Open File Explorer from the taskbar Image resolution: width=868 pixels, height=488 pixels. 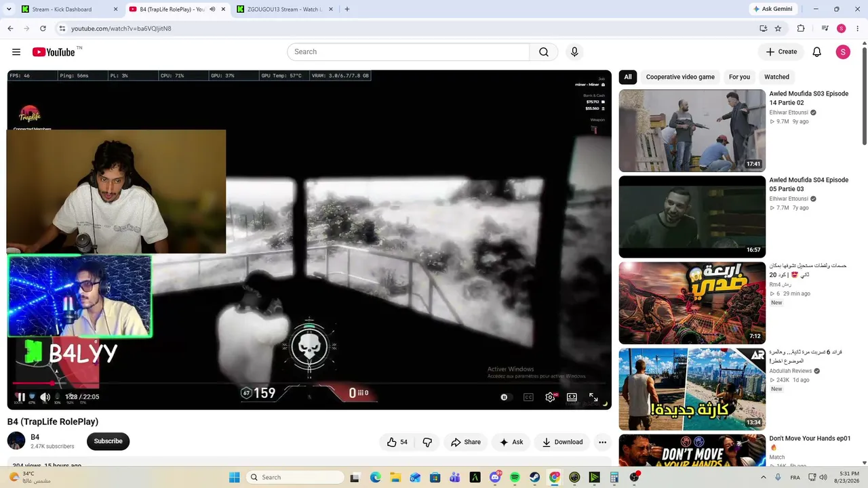coord(395,477)
